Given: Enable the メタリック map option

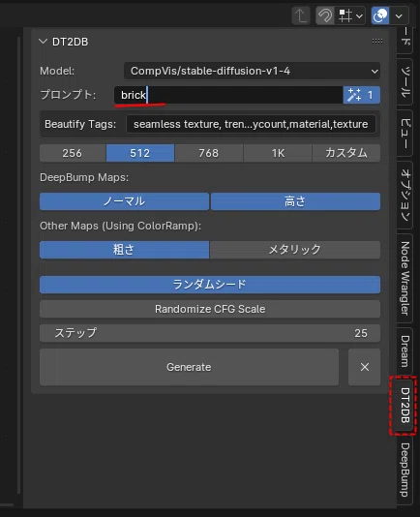Looking at the screenshot, I should coord(295,250).
